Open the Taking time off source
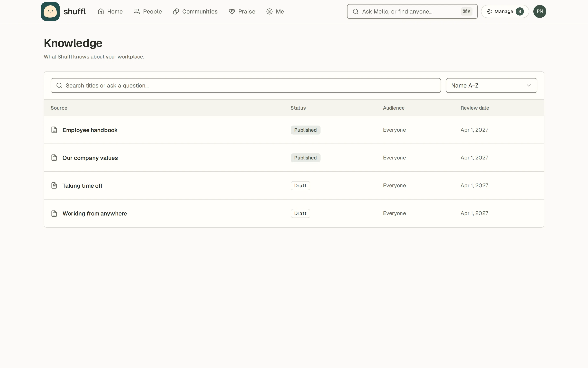The image size is (588, 368). [x=82, y=185]
